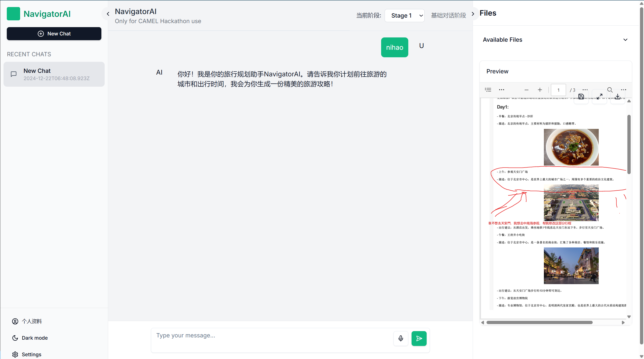644x359 pixels.
Task: Click the New Chat button
Action: pyautogui.click(x=54, y=34)
